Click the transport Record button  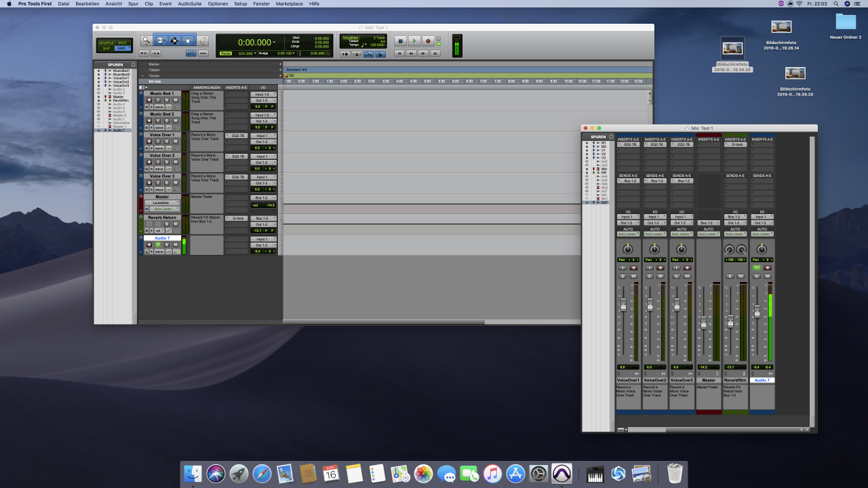pos(429,41)
